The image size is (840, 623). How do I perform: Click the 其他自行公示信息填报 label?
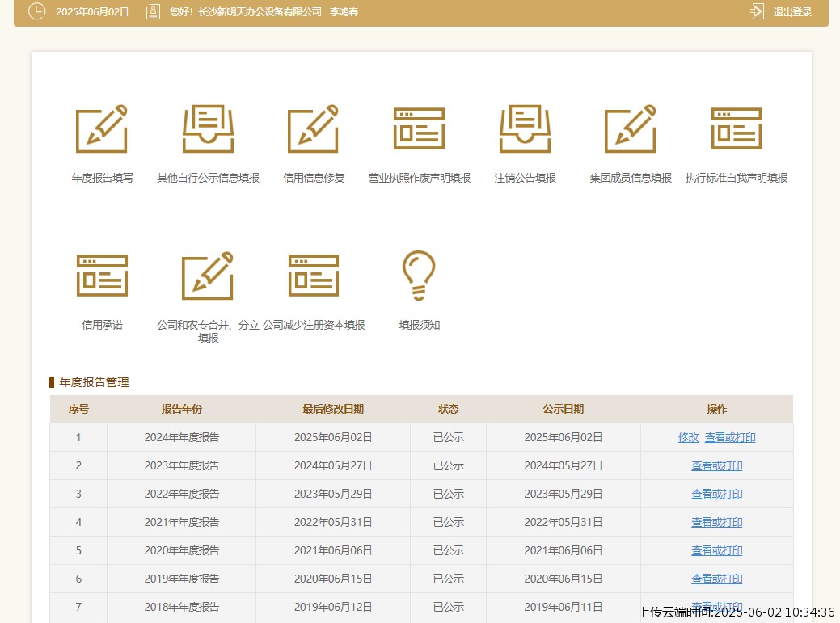[208, 178]
